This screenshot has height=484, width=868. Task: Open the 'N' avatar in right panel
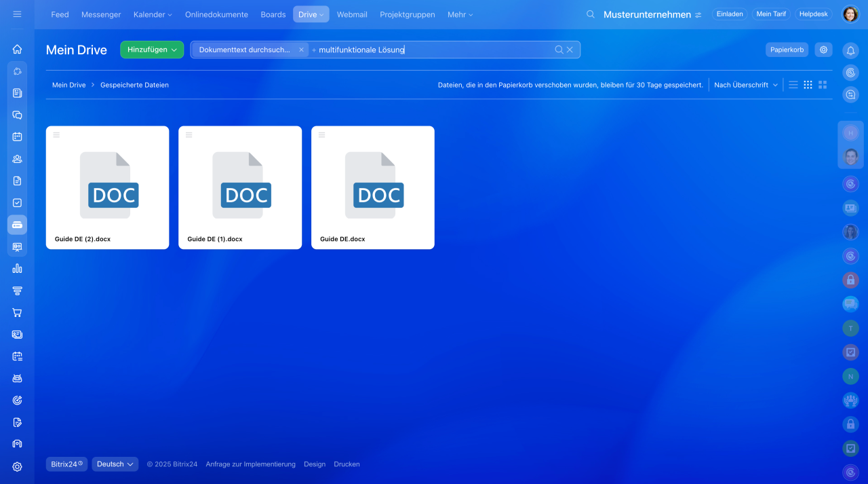tap(850, 376)
